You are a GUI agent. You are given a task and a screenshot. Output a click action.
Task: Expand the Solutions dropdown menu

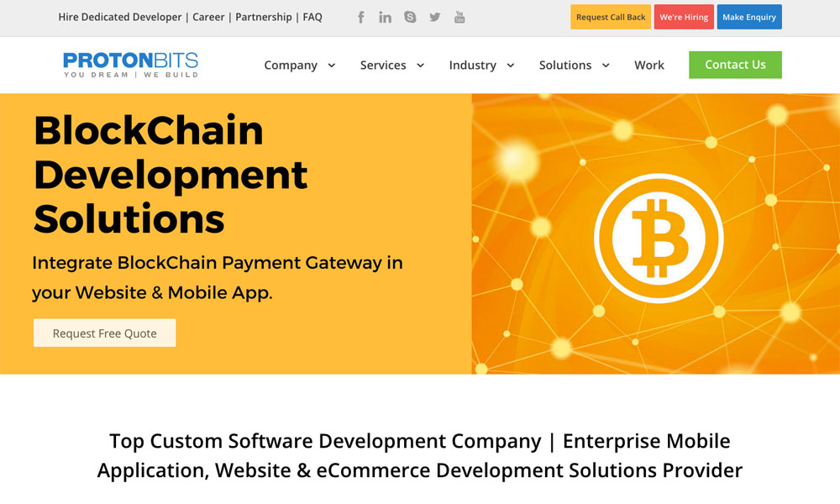click(x=574, y=66)
